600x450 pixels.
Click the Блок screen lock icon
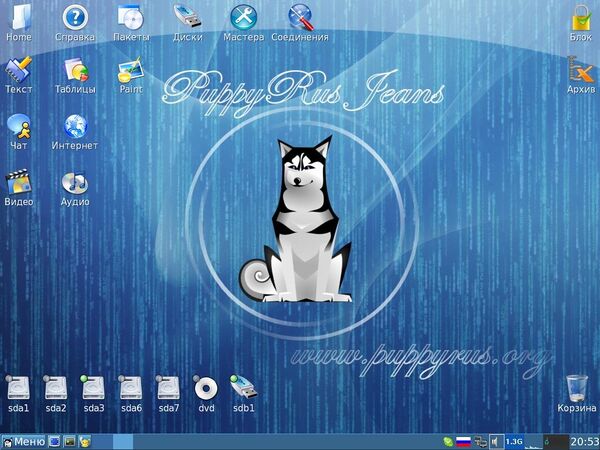581,18
